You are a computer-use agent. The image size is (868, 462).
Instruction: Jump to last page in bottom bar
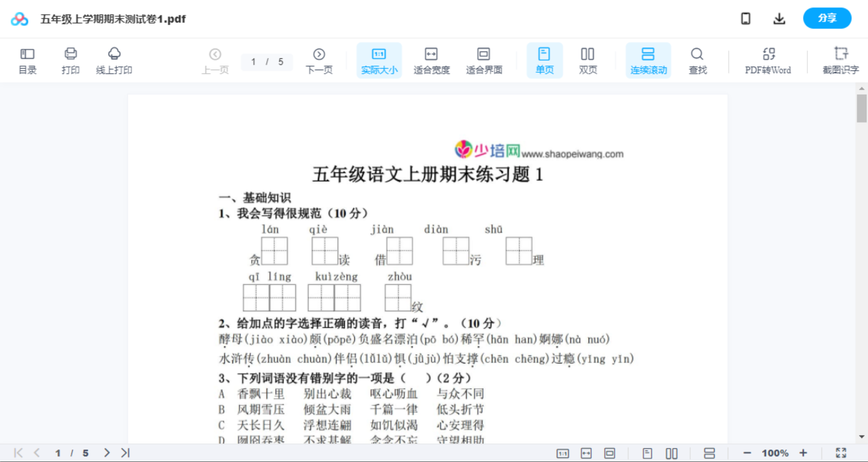pyautogui.click(x=126, y=453)
